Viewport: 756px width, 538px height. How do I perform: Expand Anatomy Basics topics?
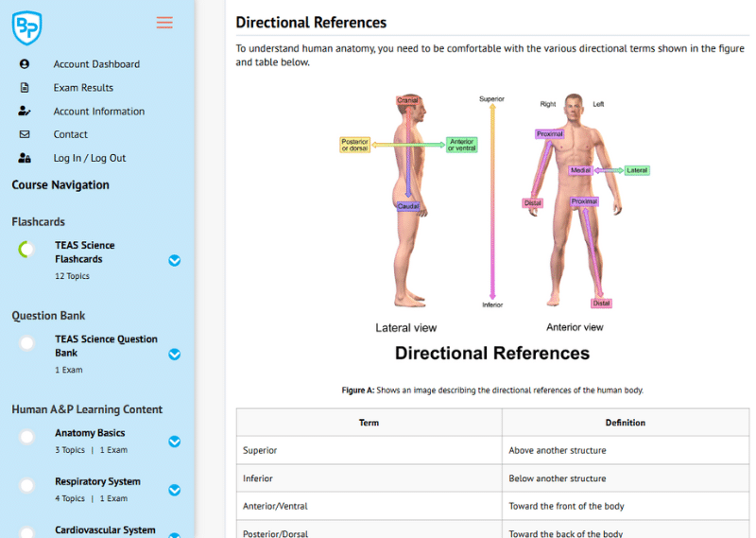click(x=175, y=442)
